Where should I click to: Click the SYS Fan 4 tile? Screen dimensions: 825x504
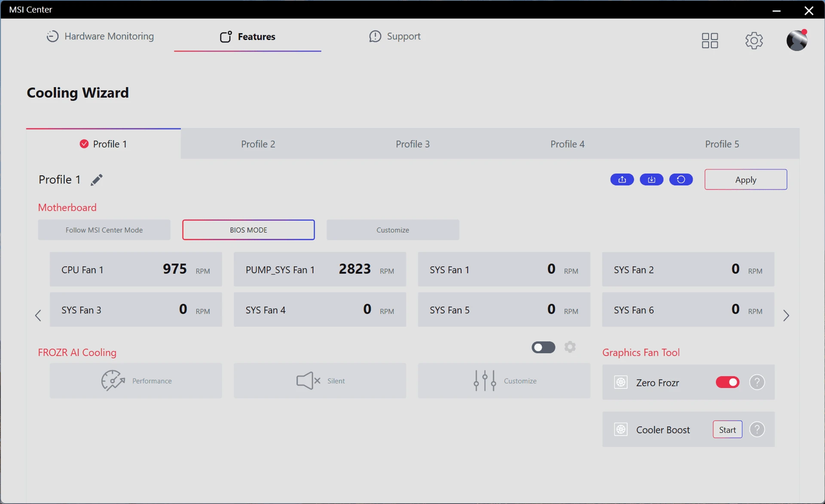point(320,310)
